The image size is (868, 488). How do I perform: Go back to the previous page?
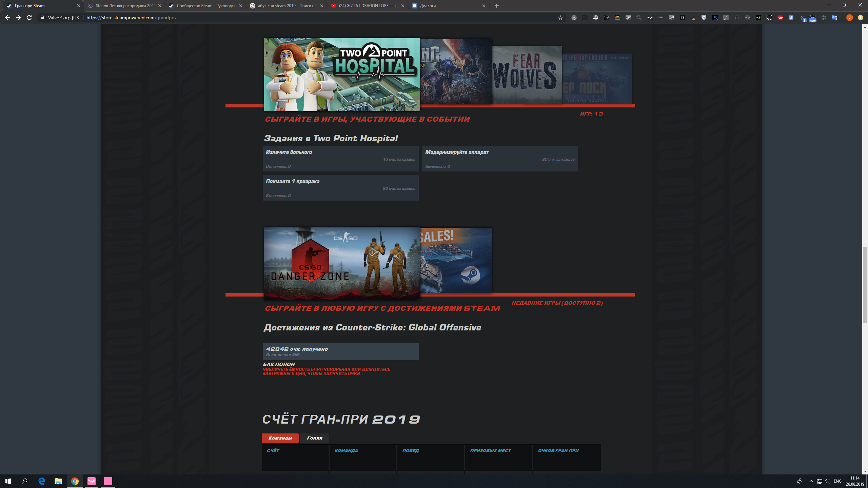click(7, 18)
